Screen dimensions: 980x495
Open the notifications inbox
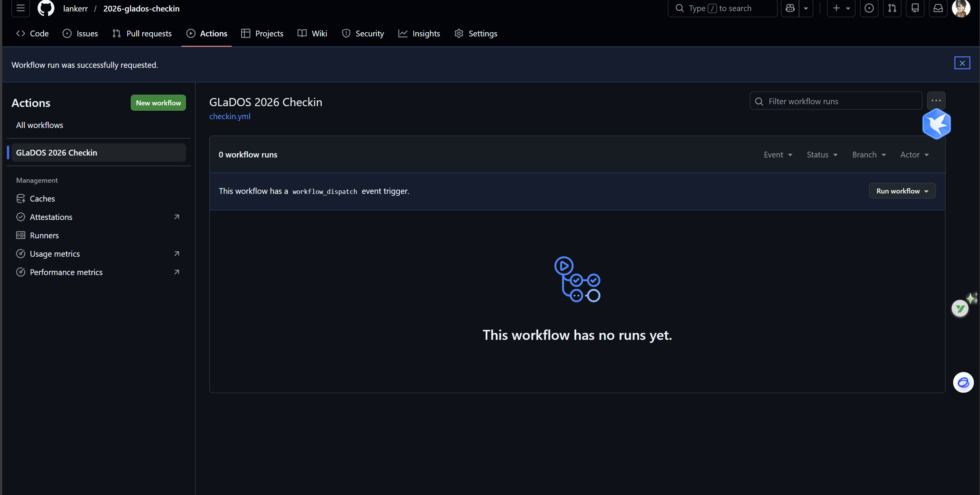click(938, 8)
